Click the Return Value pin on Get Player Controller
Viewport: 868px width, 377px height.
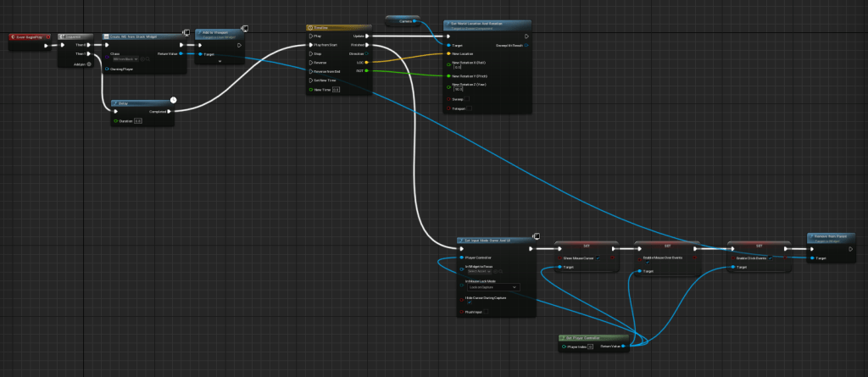coord(623,346)
